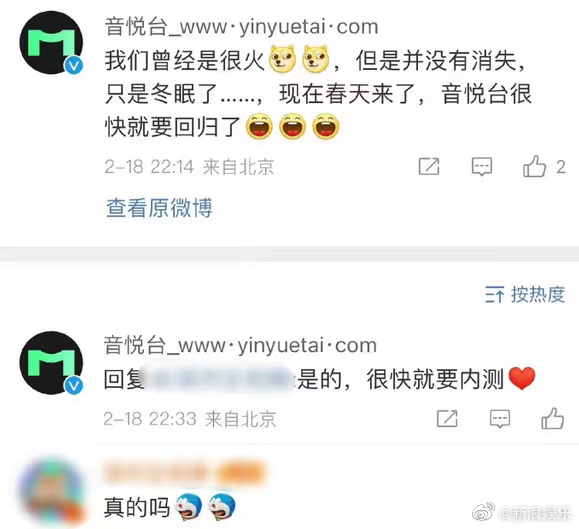Click the blurred orange username of the last commenter
The image size is (579, 529).
[185, 471]
